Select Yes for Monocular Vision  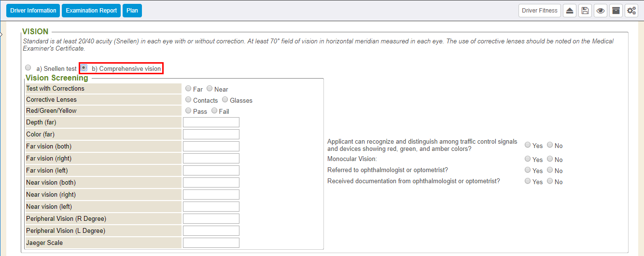[528, 159]
